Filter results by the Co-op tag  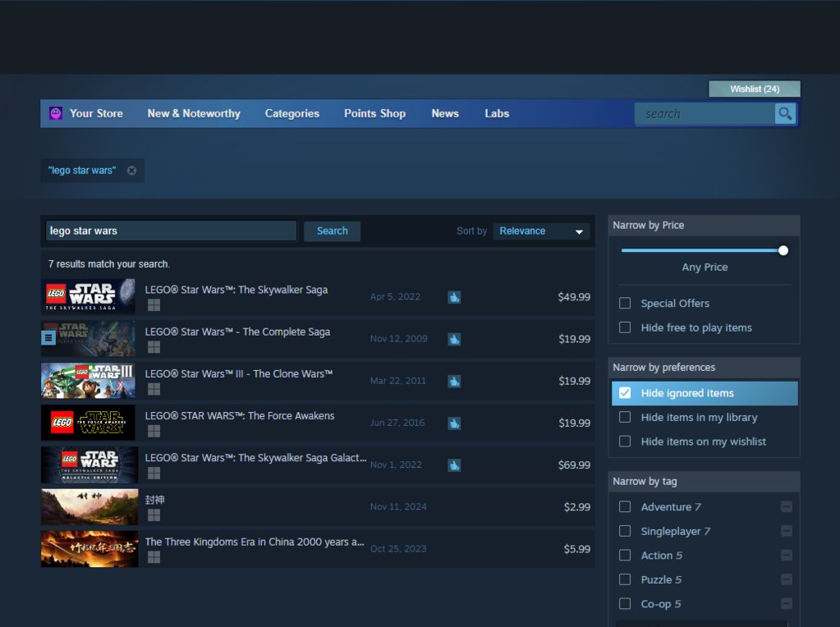point(625,604)
